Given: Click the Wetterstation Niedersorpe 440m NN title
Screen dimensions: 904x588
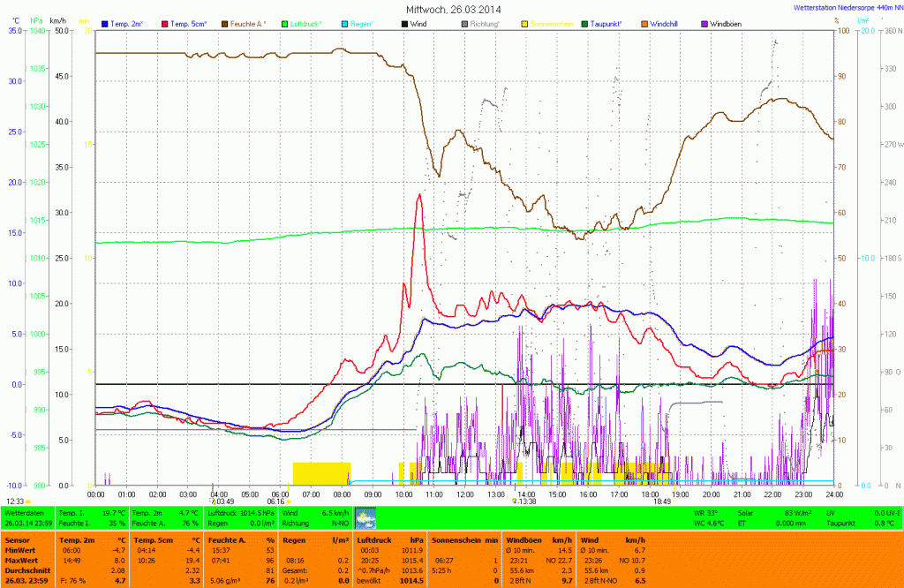Looking at the screenshot, I should (x=841, y=6).
